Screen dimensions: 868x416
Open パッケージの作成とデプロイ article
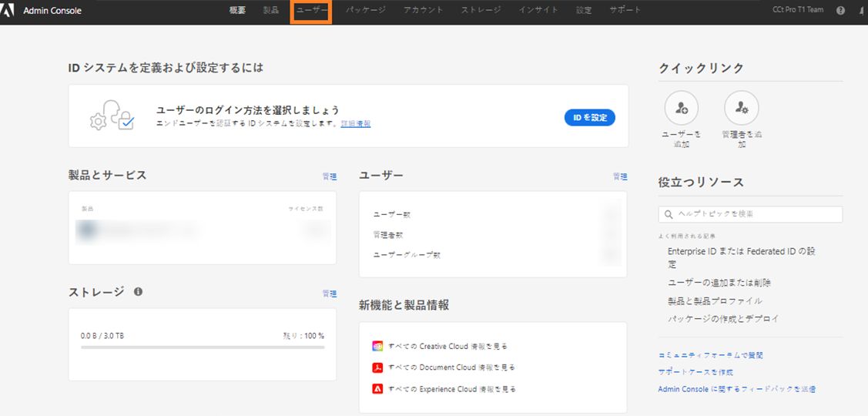click(723, 318)
